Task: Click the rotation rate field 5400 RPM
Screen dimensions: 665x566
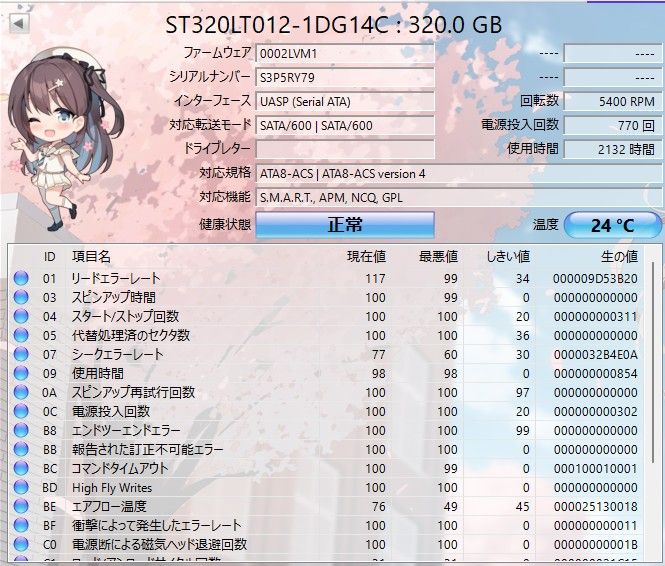Action: (613, 102)
